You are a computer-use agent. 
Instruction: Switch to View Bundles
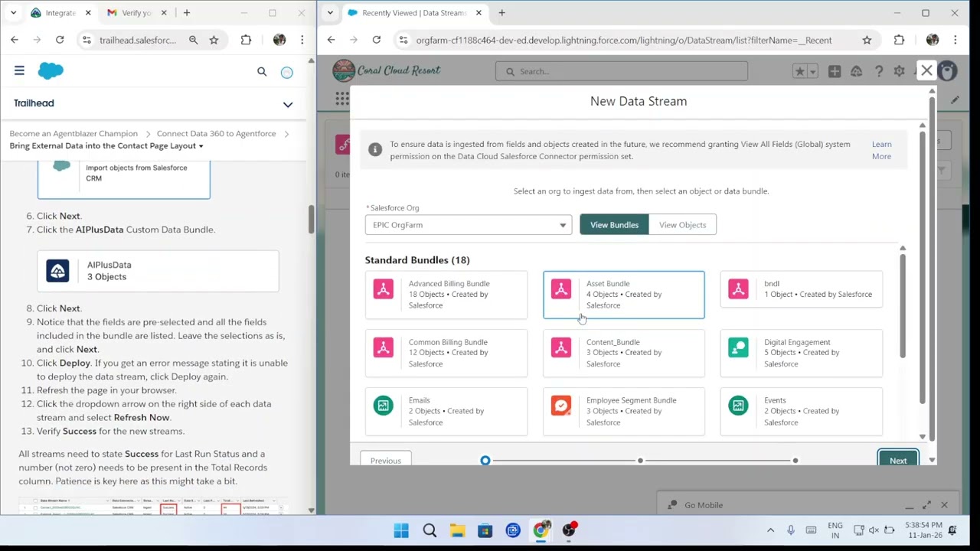pyautogui.click(x=614, y=225)
